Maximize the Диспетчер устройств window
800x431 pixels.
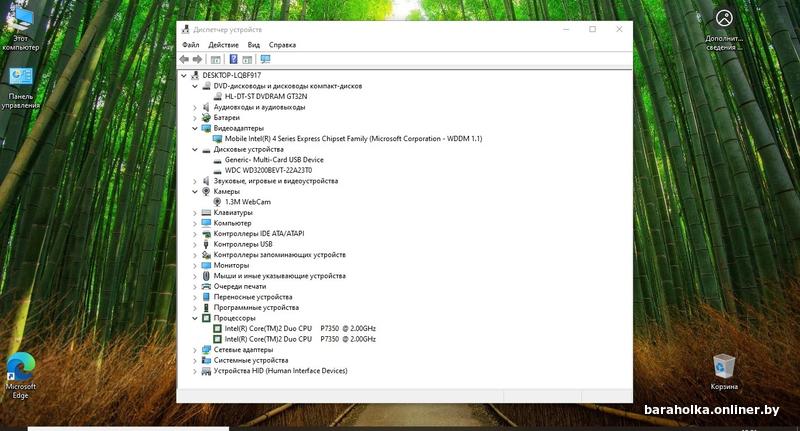(x=592, y=29)
